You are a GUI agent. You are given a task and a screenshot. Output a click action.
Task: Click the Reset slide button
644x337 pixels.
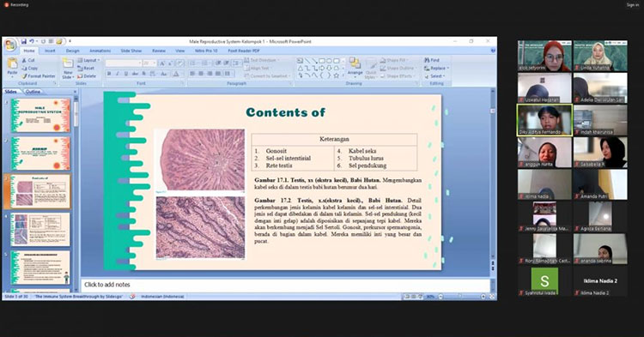[86, 68]
